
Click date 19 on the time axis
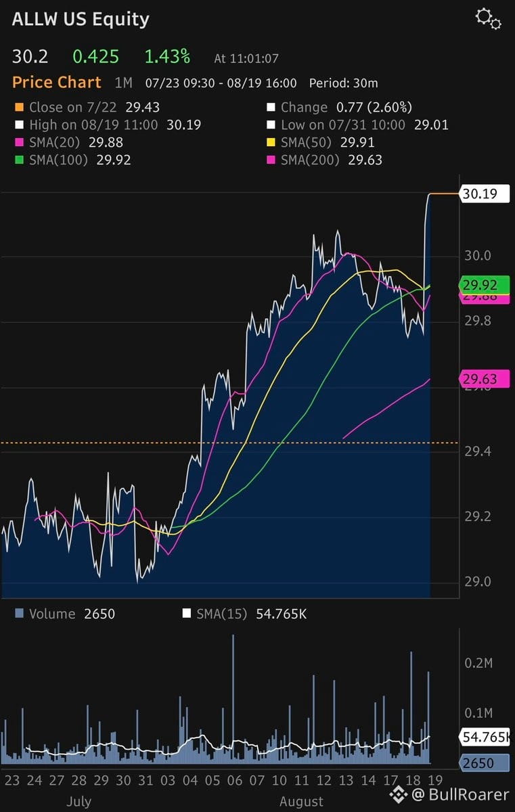tap(434, 780)
